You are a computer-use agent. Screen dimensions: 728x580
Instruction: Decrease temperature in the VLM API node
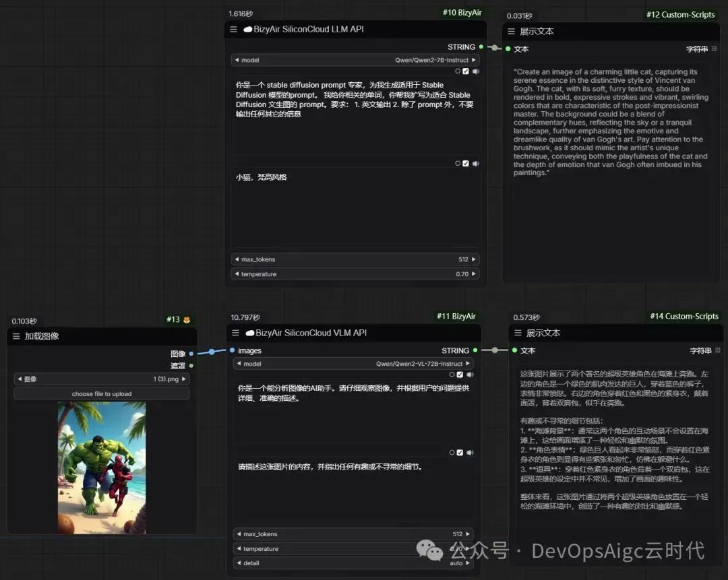239,549
